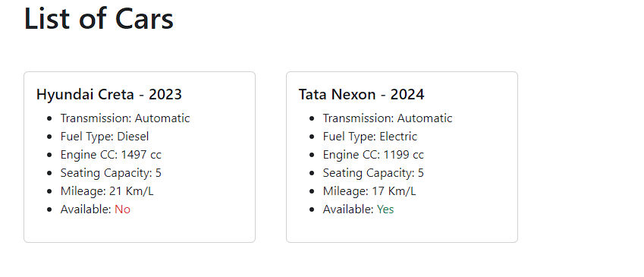Click bullet beside Fuel Type: Diesel
The height and width of the screenshot is (277, 644).
[x=50, y=137]
